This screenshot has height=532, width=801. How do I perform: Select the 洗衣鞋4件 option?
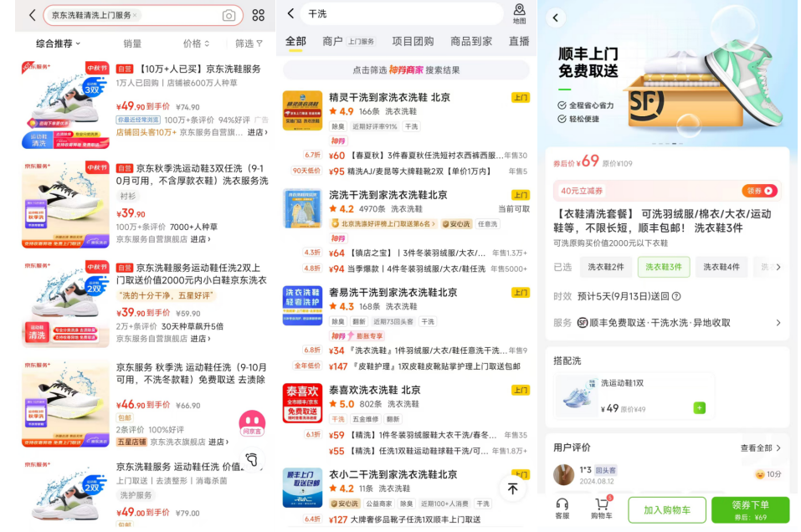721,267
